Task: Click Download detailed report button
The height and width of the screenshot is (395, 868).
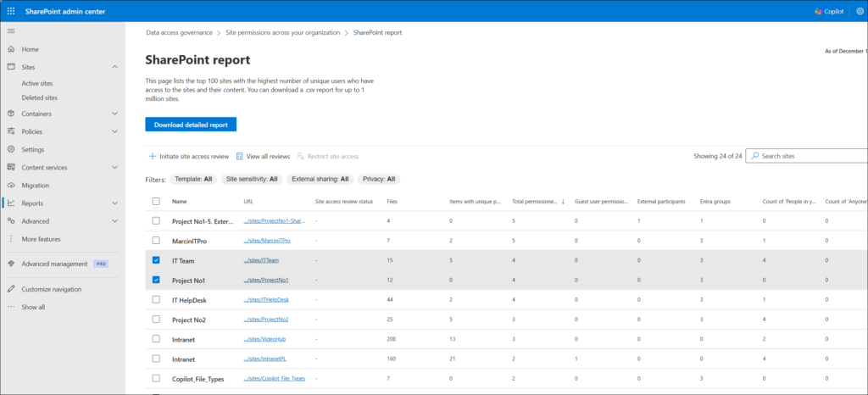Action: click(190, 125)
